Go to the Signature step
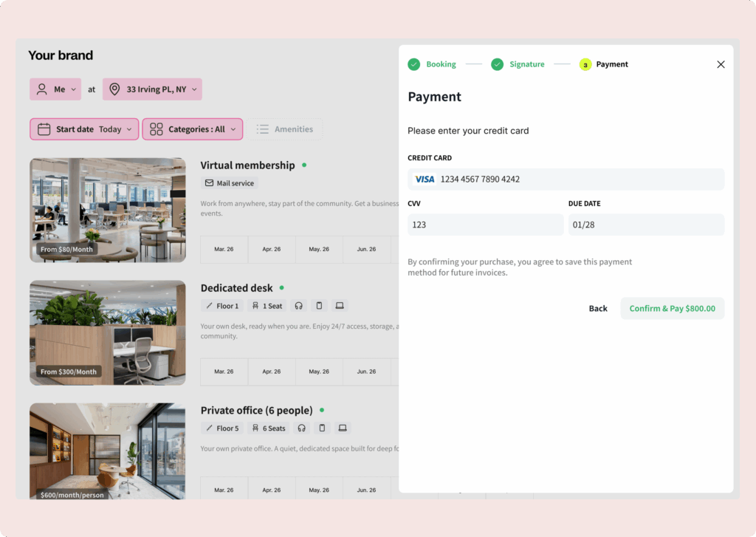The image size is (756, 537). coord(518,64)
